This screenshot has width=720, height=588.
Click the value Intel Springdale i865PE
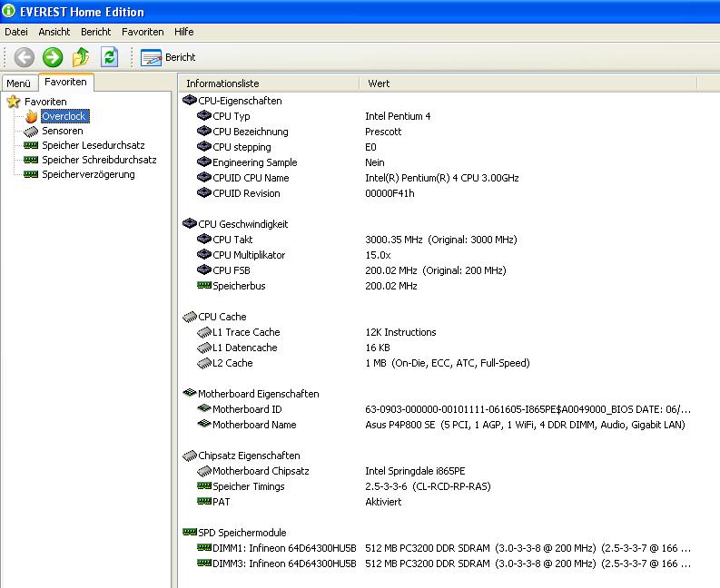[415, 471]
